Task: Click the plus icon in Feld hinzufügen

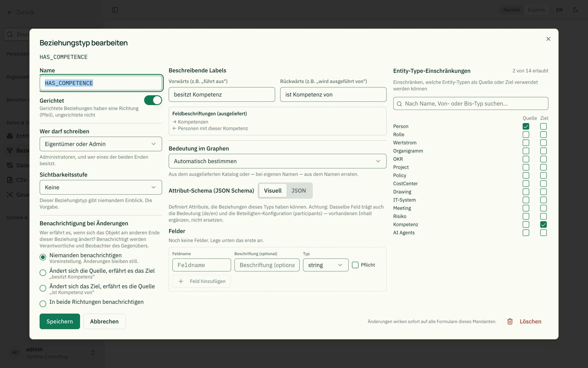Action: click(x=181, y=281)
